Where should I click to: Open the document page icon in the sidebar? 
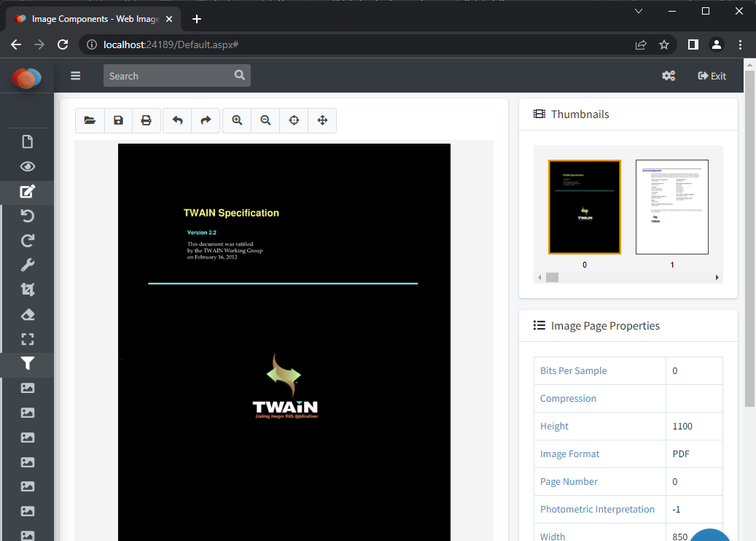point(28,141)
